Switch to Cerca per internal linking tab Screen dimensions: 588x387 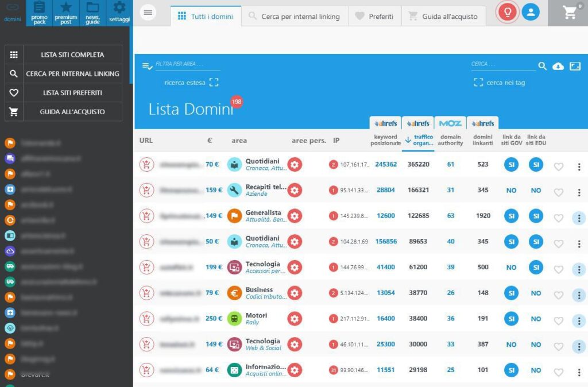tap(293, 17)
